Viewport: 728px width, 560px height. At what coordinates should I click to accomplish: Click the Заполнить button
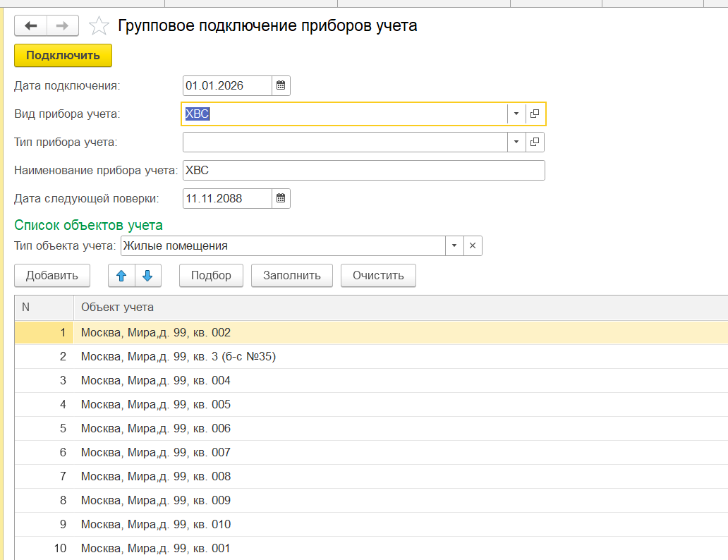[292, 276]
